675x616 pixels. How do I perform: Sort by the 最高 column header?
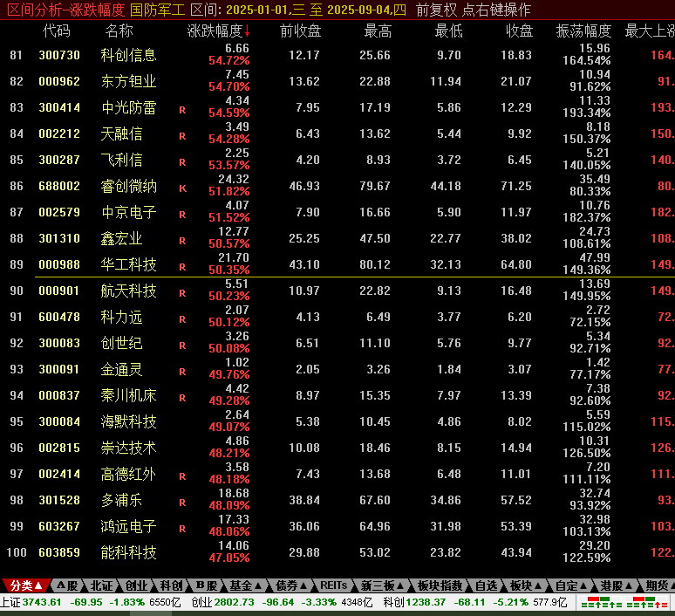[378, 31]
